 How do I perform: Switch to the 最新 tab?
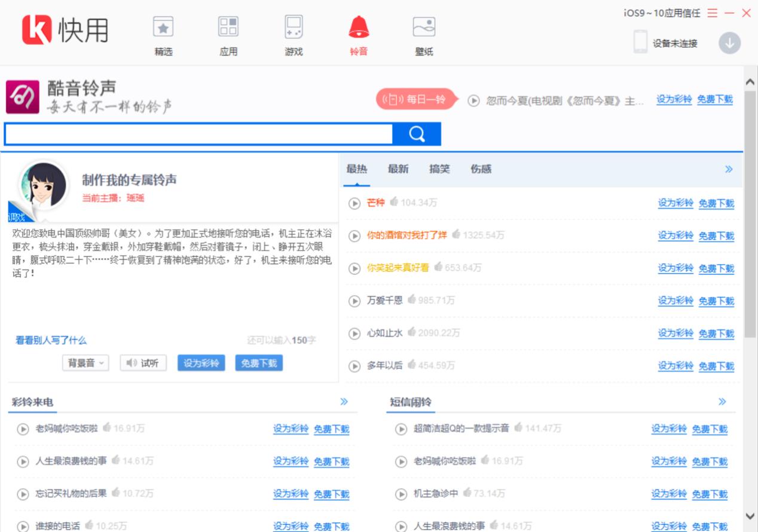point(398,169)
